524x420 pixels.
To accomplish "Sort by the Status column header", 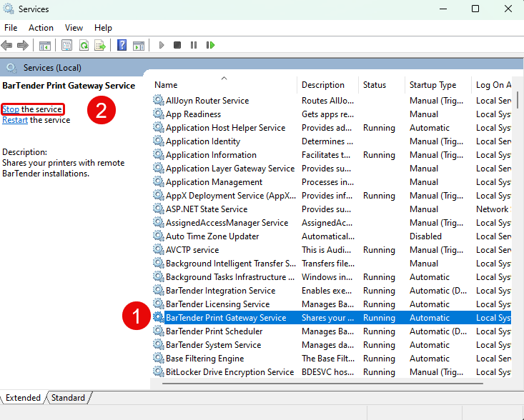I will point(382,85).
